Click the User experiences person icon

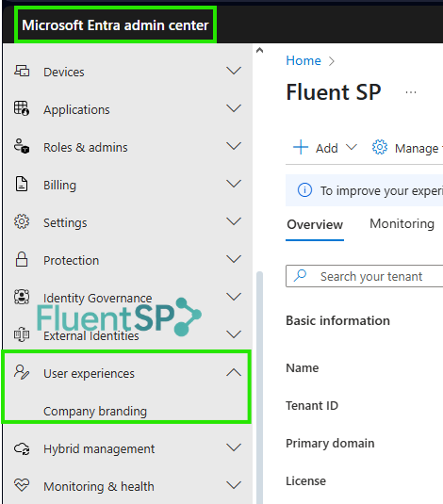click(x=22, y=372)
